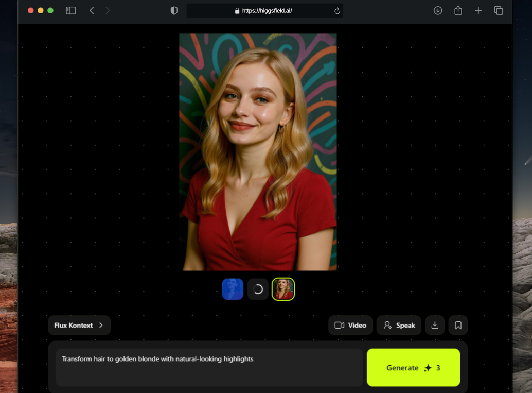Go back to the previous page
The height and width of the screenshot is (393, 532).
(x=92, y=10)
